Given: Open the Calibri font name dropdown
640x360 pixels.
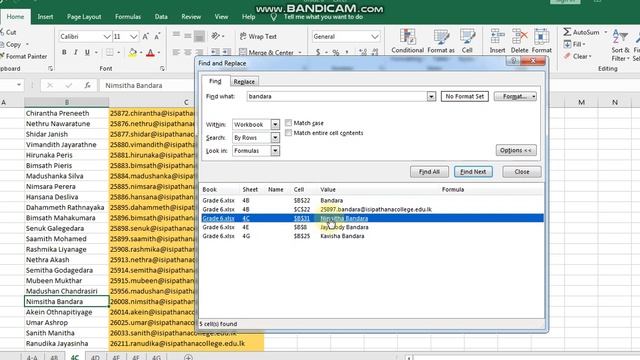Looking at the screenshot, I should coord(107,37).
